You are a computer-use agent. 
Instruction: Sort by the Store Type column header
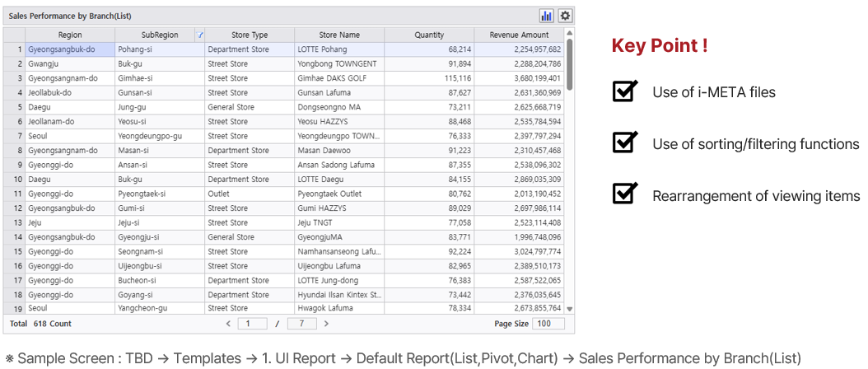(249, 35)
